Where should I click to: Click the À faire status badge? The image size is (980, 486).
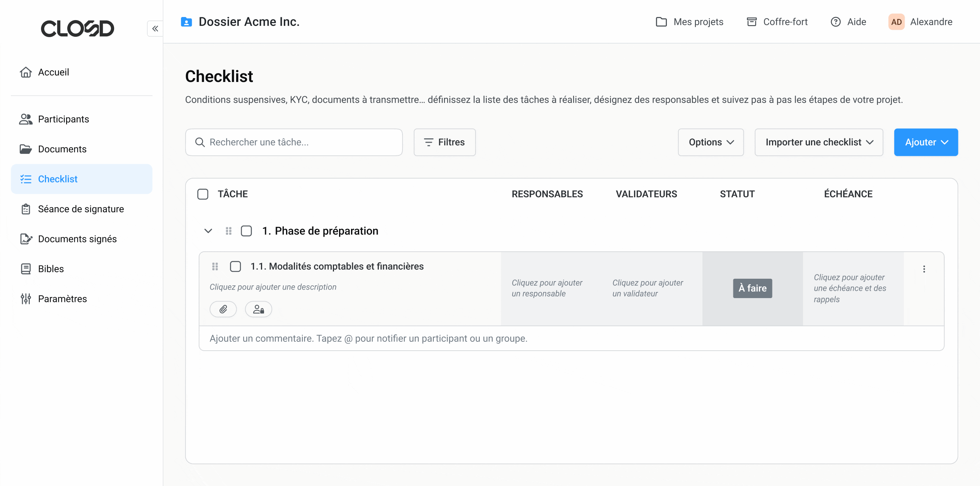pyautogui.click(x=752, y=288)
